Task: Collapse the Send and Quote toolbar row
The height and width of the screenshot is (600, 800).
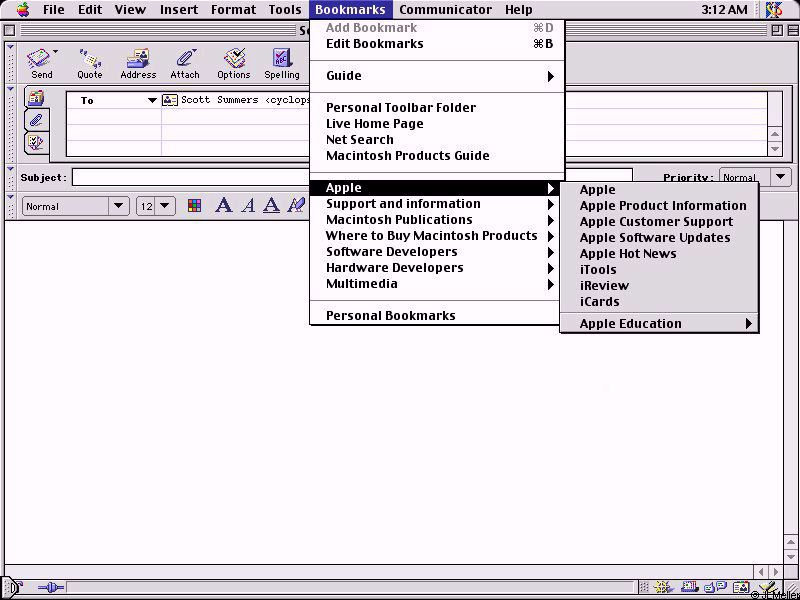Action: [x=10, y=48]
